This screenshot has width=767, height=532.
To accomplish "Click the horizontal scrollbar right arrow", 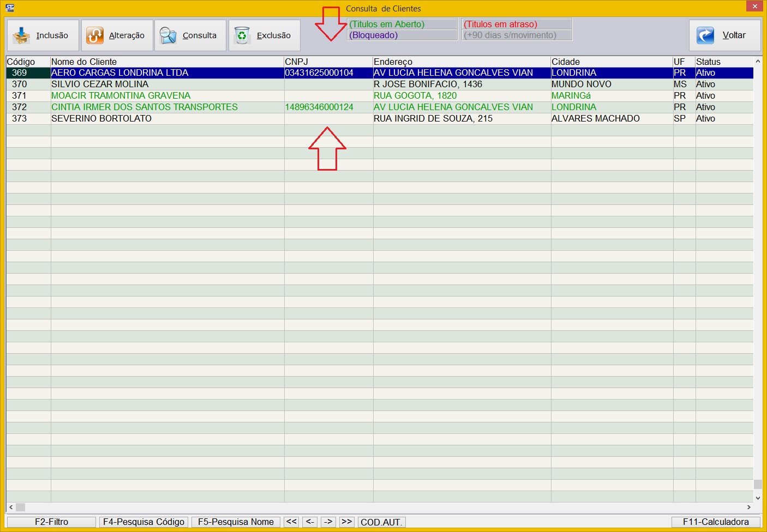I will click(748, 507).
